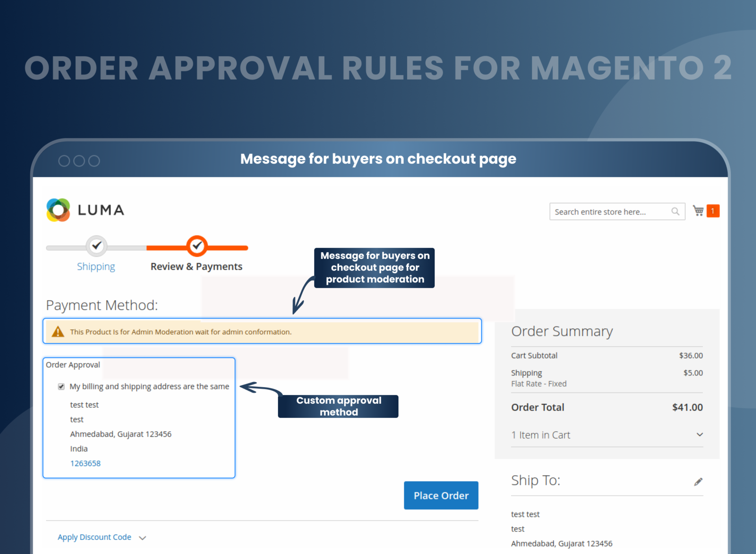The width and height of the screenshot is (756, 554).
Task: Click the Ship To edit pencil icon
Action: pyautogui.click(x=698, y=482)
